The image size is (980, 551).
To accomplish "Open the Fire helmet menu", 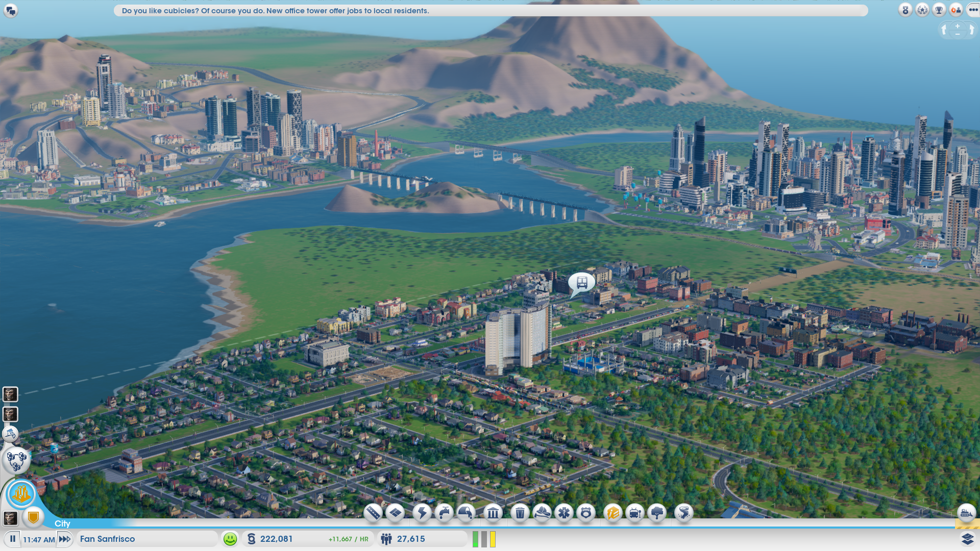I will (542, 512).
